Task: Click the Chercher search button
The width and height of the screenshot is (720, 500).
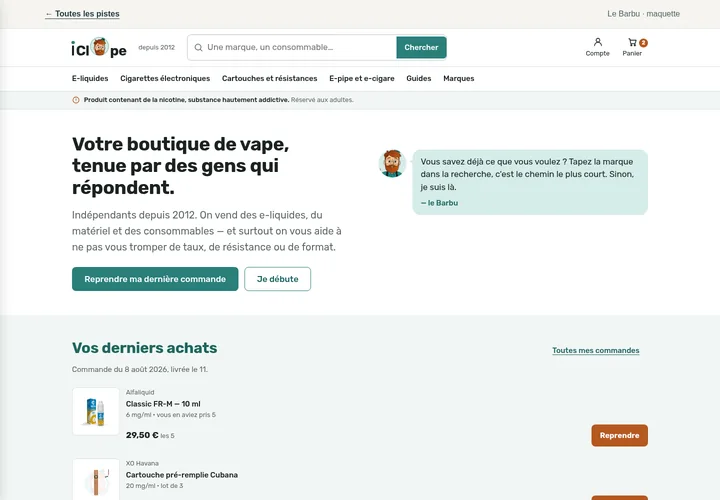Action: coord(421,47)
